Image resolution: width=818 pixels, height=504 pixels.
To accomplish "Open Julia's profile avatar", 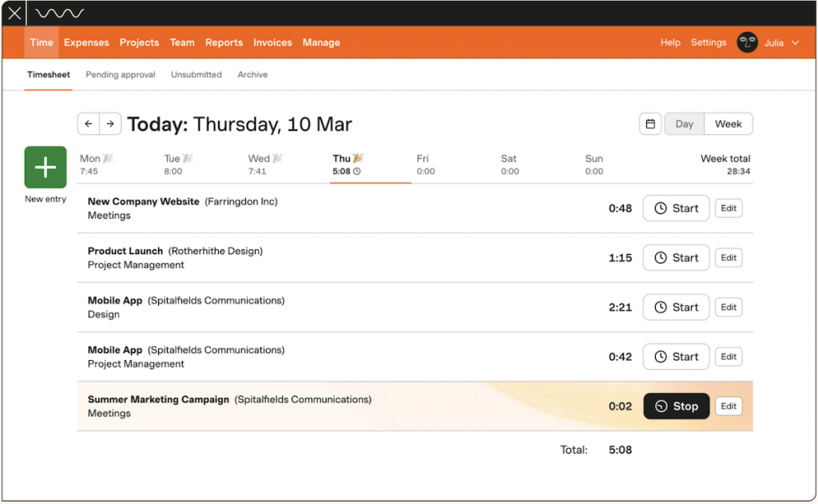I will pyautogui.click(x=747, y=42).
